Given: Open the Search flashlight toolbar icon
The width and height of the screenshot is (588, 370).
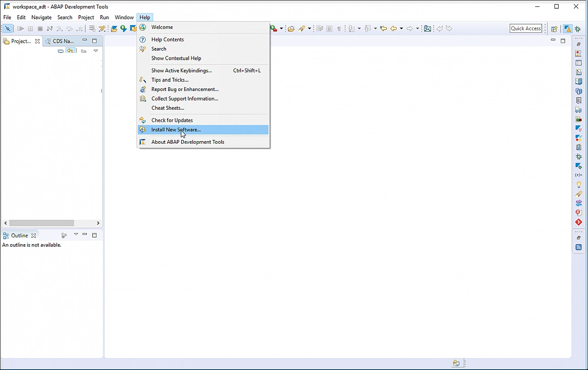Looking at the screenshot, I should [303, 28].
